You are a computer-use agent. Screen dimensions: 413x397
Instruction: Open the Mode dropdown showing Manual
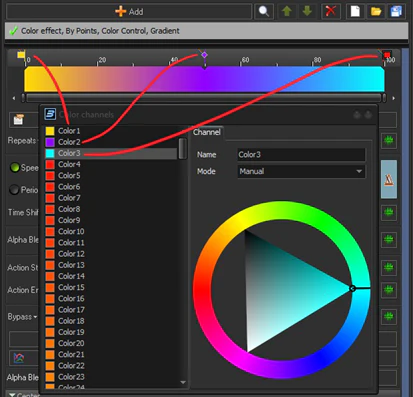coord(301,171)
